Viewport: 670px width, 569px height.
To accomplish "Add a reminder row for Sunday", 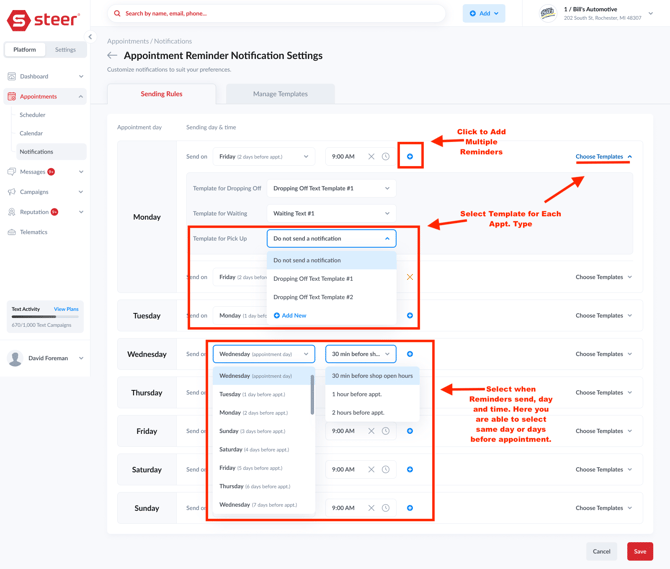I will click(x=410, y=508).
